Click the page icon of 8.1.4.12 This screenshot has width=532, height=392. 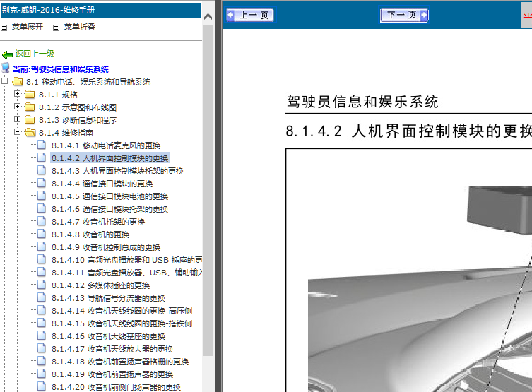coord(42,285)
